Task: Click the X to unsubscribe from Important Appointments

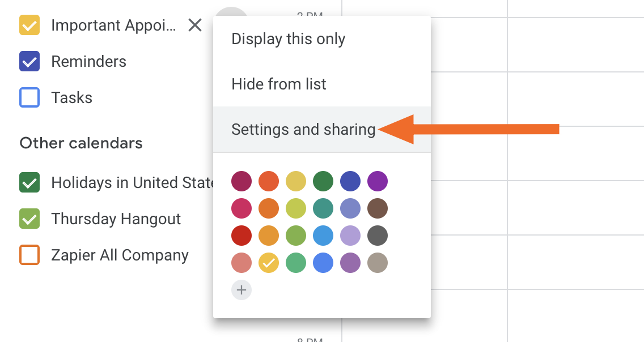Action: coord(194,25)
